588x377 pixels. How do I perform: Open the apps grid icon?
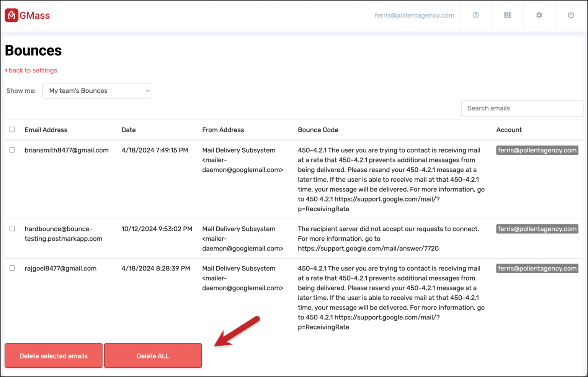click(507, 15)
